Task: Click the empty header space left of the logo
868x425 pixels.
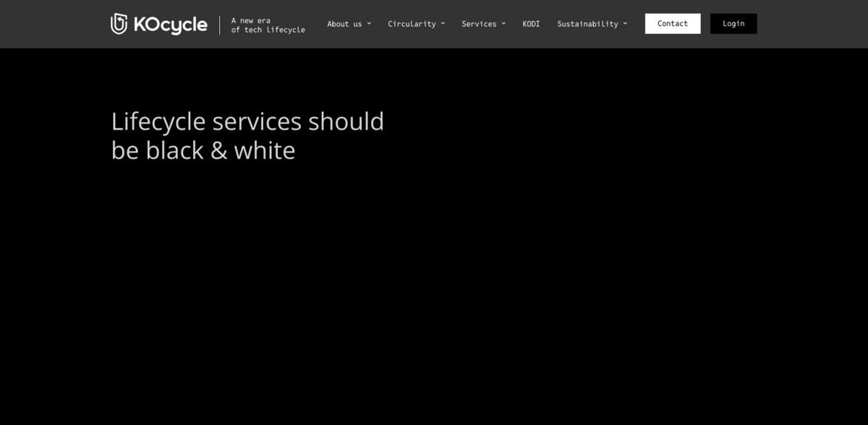Action: coord(54,24)
